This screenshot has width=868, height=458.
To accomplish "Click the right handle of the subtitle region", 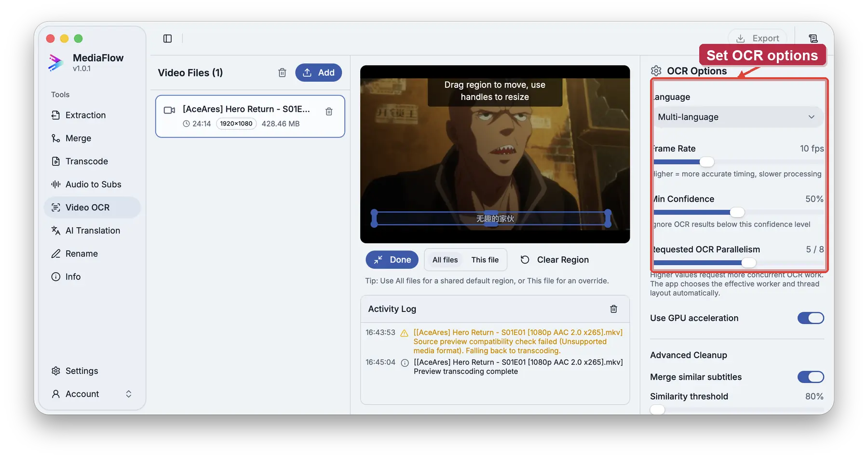I will 608,219.
